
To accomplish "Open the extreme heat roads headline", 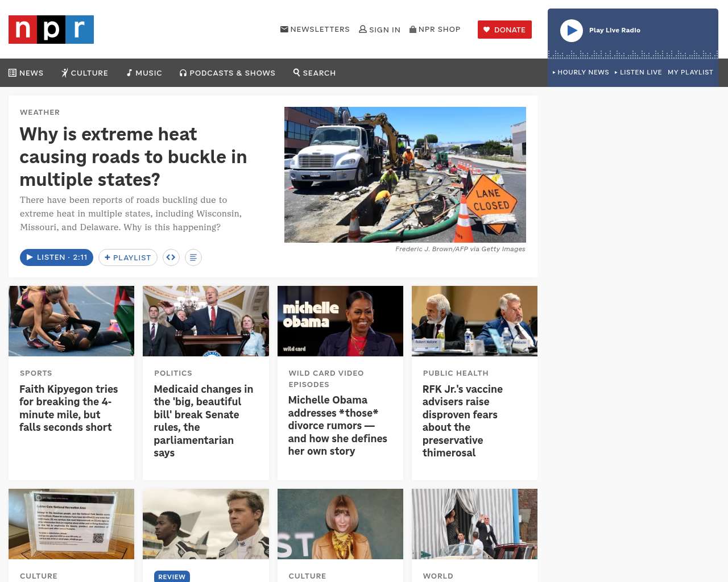I will [x=133, y=157].
